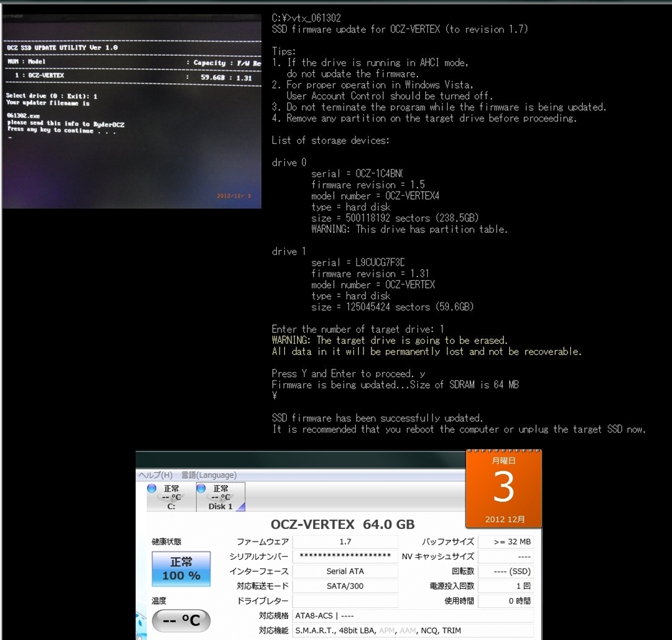Click the 温度 label
The width and height of the screenshot is (672, 640).
coord(159,601)
